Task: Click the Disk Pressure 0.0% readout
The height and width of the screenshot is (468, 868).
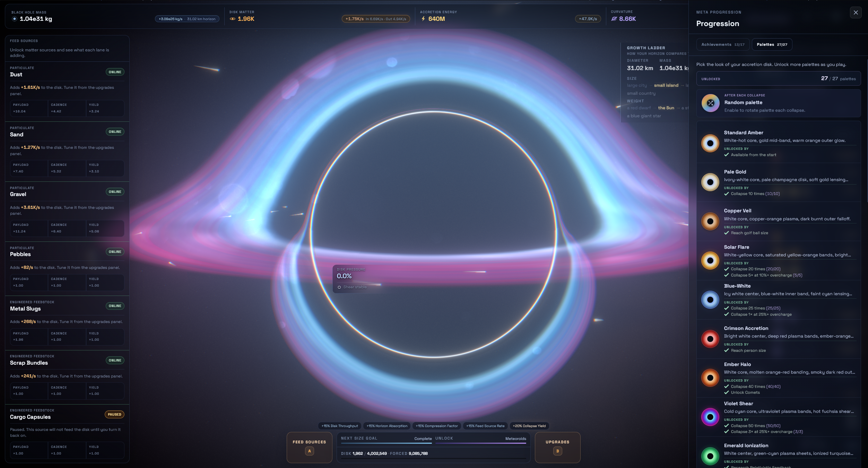Action: [x=344, y=276]
